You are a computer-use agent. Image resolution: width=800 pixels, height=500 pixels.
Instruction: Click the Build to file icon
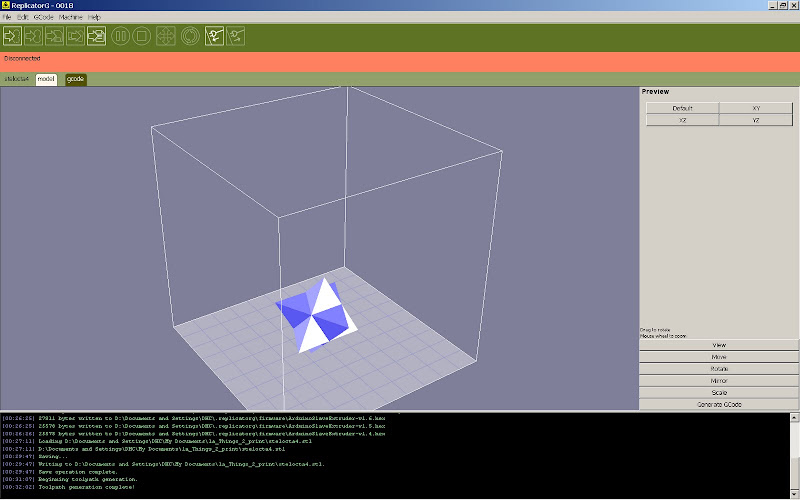pos(96,36)
